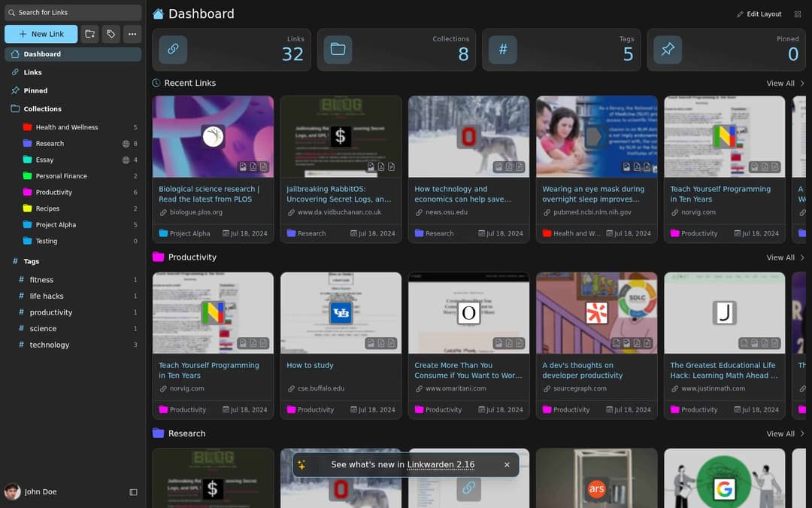Click the grid view icon beside Edit Layout
812x508 pixels.
tap(798, 14)
